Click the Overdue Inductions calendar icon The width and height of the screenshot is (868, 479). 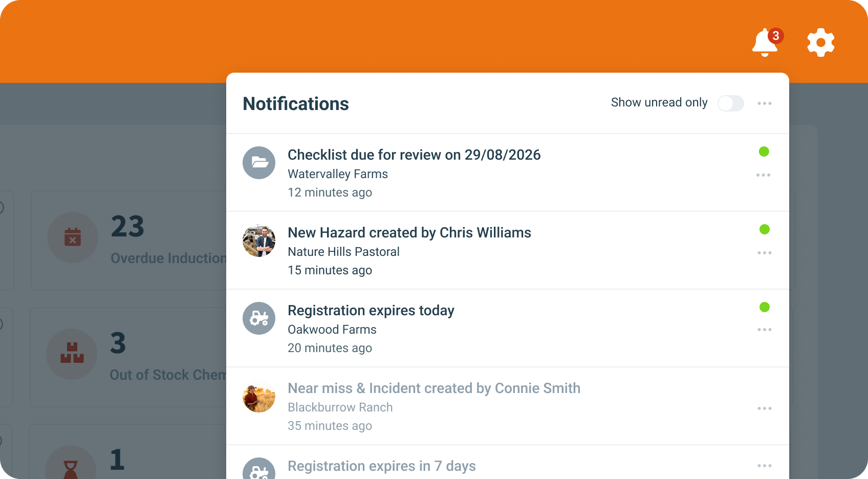pyautogui.click(x=73, y=237)
